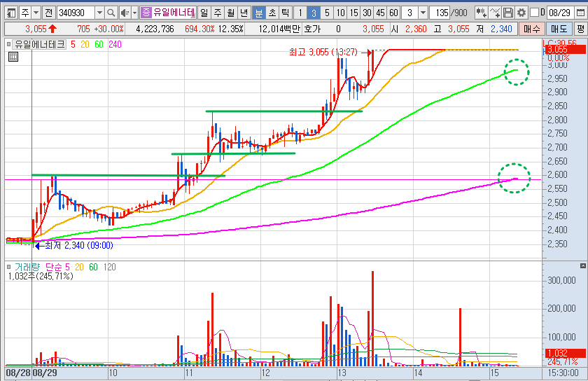Close the volume panel with X icon
Viewport: 588px width, 381px height.
[x=582, y=265]
